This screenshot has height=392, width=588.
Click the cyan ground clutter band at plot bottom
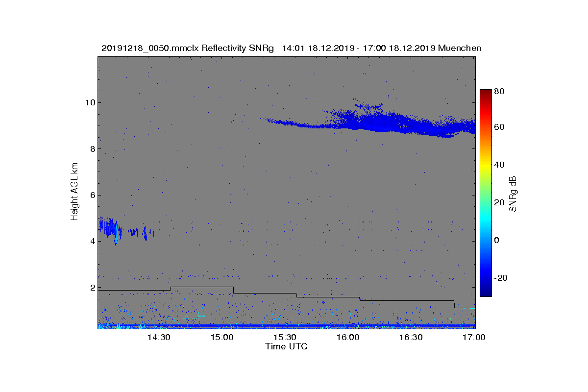(287, 325)
